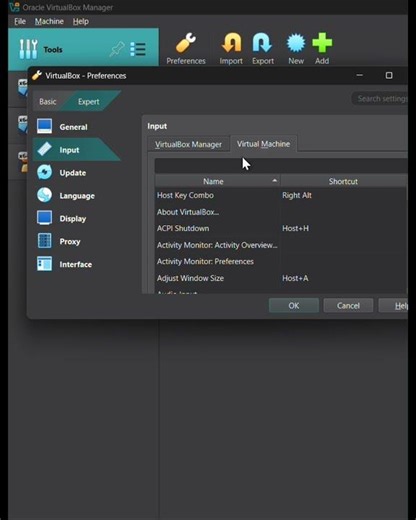Screen dimensions: 416x520
Task: Open the Tools list menu icon
Action: click(138, 49)
